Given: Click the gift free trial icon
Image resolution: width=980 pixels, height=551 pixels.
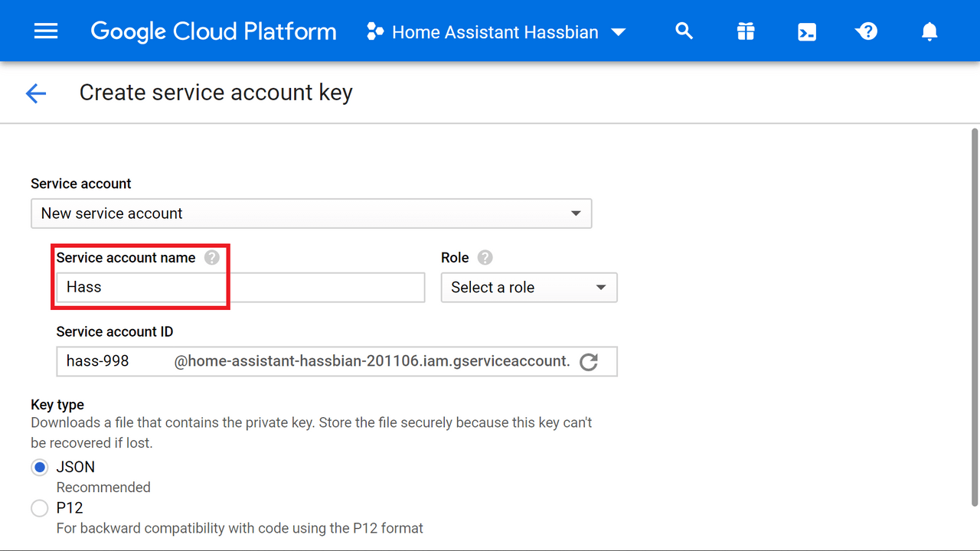Looking at the screenshot, I should (x=745, y=31).
